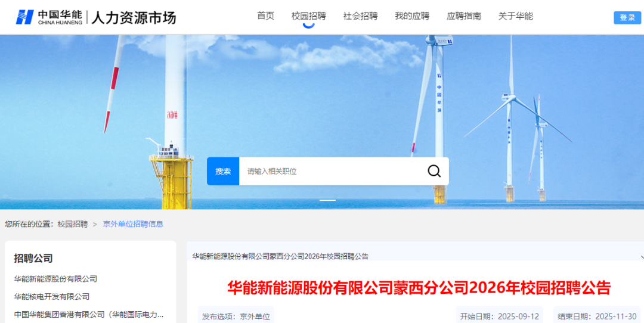The image size is (644, 323).
Task: Click the 结束日期：2025-11-30 field
Action: tap(597, 316)
